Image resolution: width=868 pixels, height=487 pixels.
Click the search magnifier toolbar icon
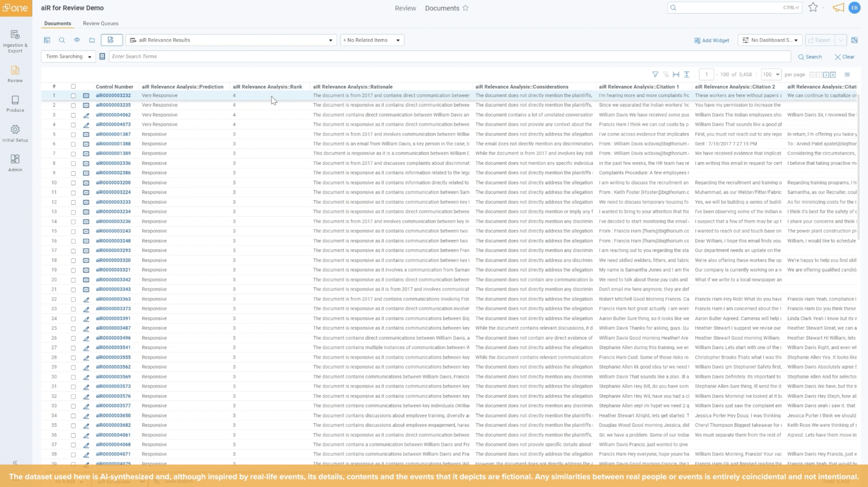pos(62,40)
